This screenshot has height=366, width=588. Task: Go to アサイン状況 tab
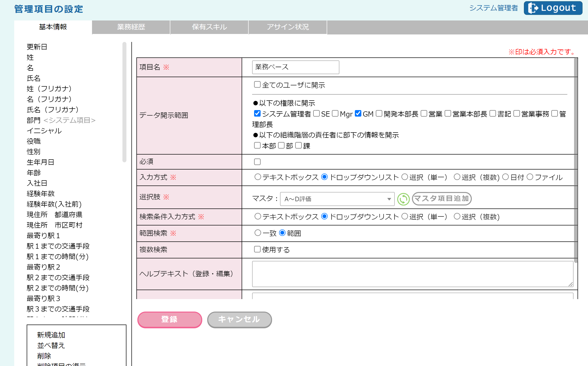click(x=288, y=27)
